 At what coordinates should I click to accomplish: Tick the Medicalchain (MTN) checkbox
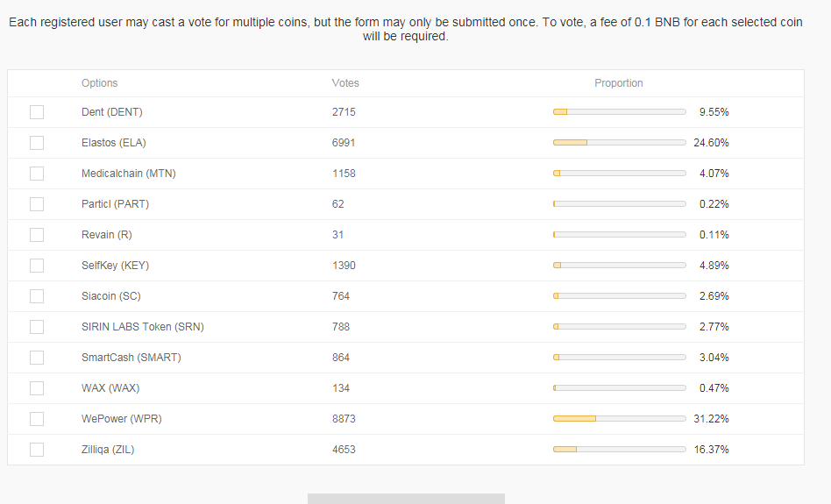click(37, 174)
